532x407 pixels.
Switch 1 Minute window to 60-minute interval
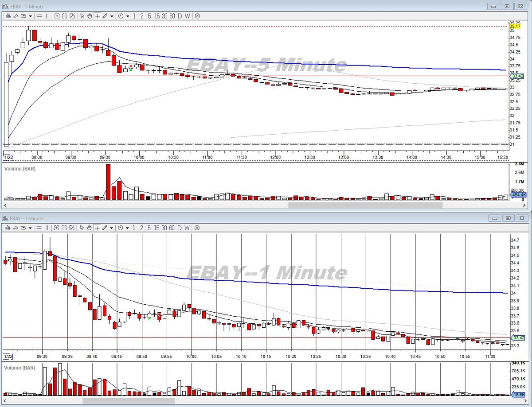coord(172,228)
